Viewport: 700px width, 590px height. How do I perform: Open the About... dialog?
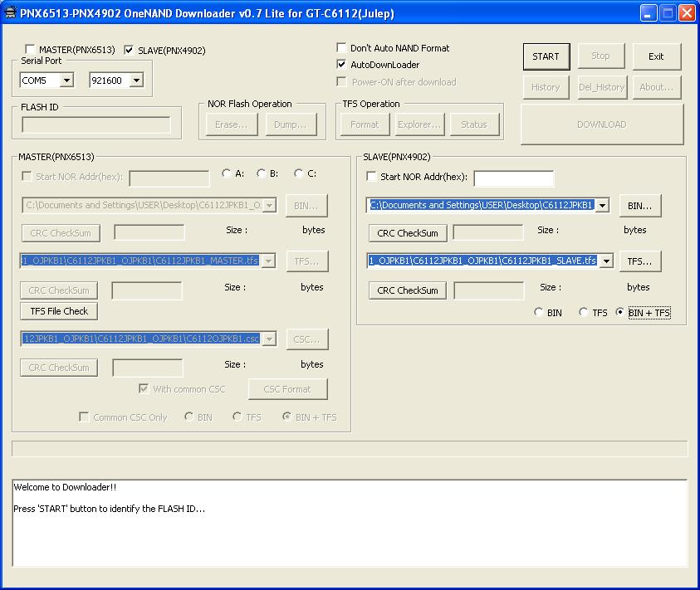tap(656, 87)
